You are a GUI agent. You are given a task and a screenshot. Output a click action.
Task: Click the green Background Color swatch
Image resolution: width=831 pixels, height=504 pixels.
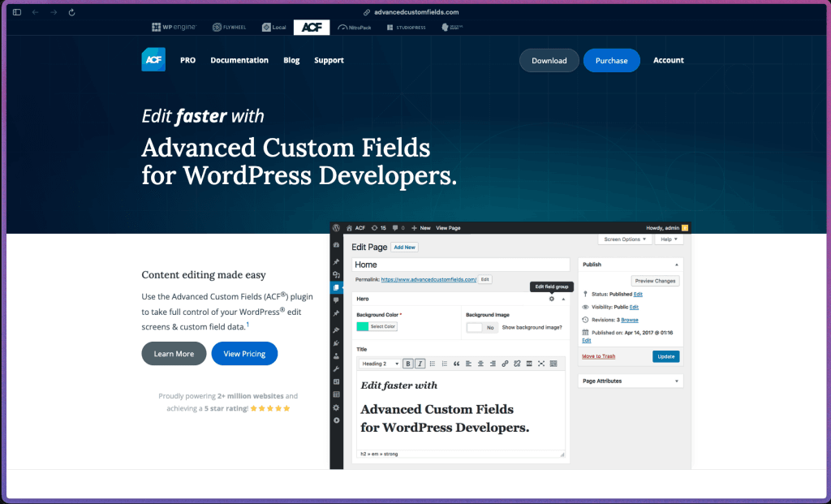pyautogui.click(x=363, y=326)
